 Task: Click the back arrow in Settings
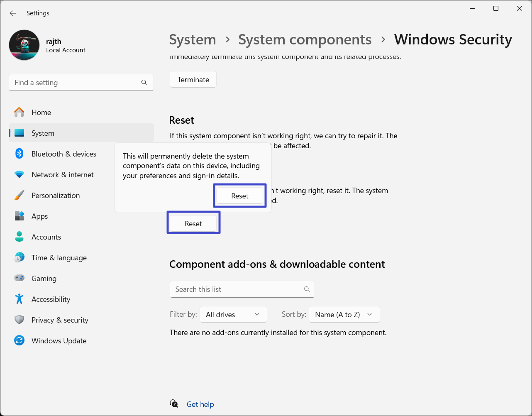13,13
